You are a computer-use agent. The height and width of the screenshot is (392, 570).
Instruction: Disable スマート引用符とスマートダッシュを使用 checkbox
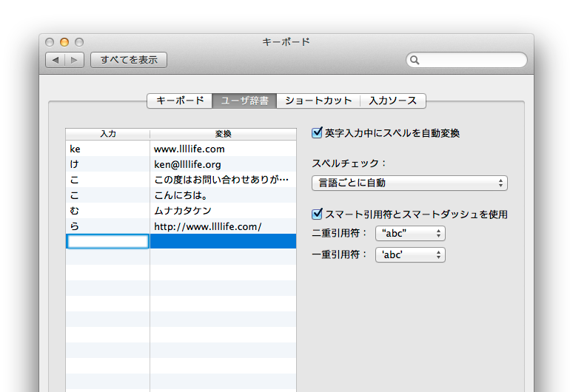coord(318,214)
